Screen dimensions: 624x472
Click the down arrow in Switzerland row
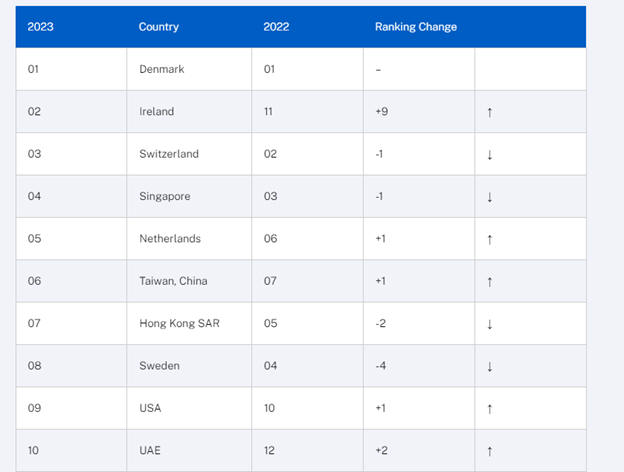[489, 154]
